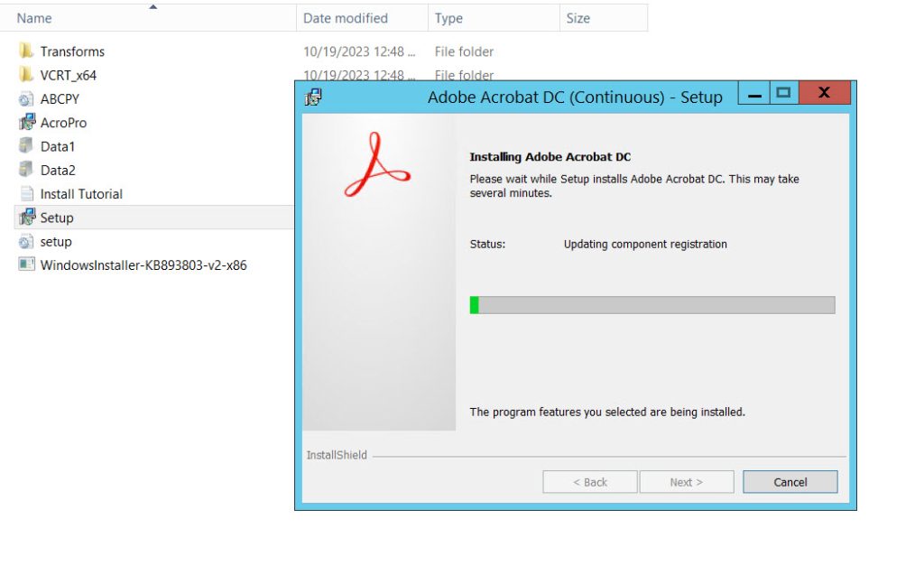Select the Install Tutorial file name
This screenshot has height=575, width=924.
click(81, 194)
